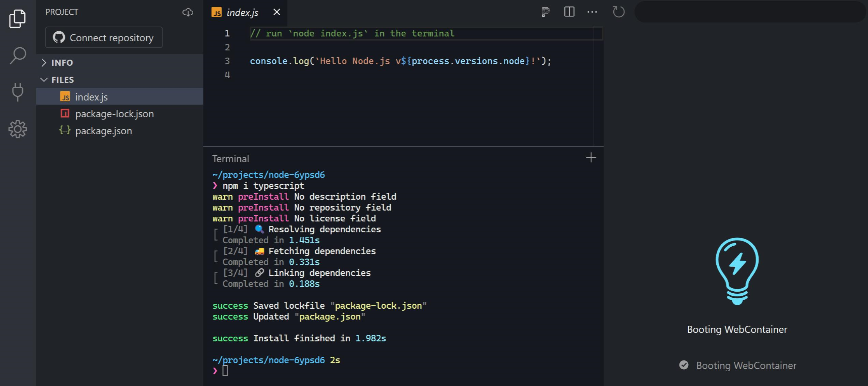The height and width of the screenshot is (386, 868).
Task: Click the terminal input field to focus
Action: 226,371
